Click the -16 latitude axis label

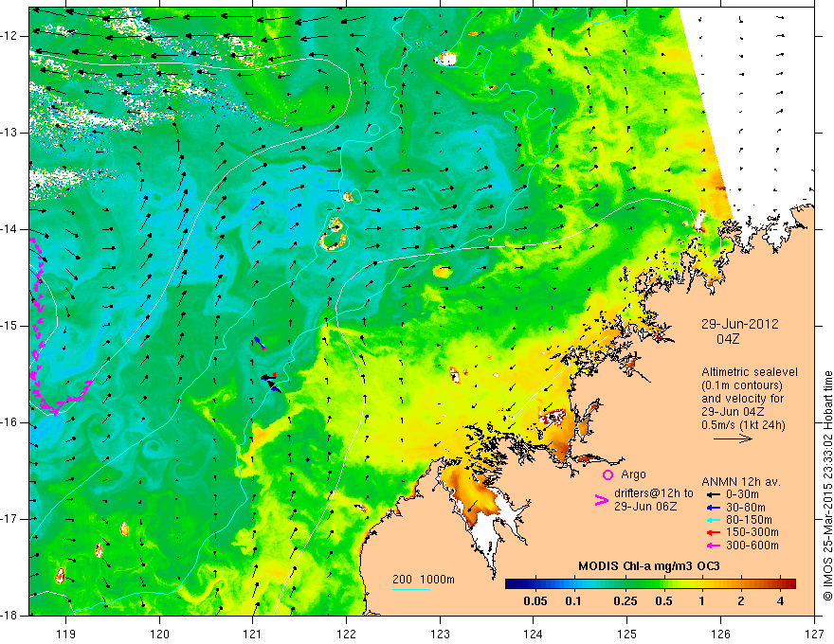click(9, 422)
